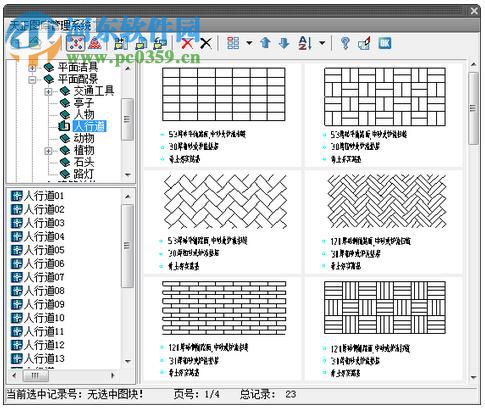Open the dropdown arrow beside the A-Z sort icon
Viewport: 485px width, 409px height.
[x=322, y=43]
